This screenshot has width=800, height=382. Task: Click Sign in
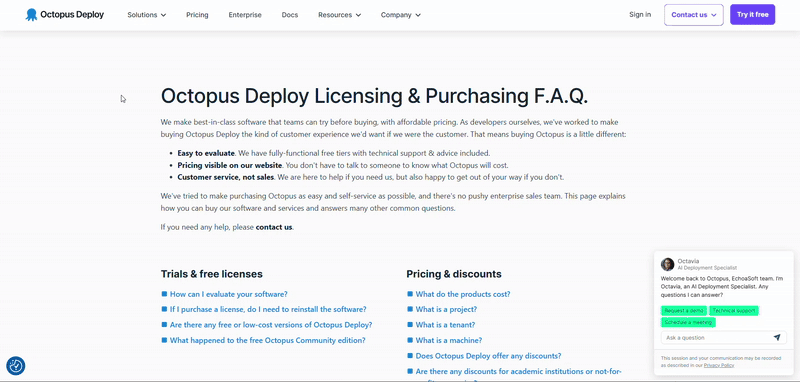[x=640, y=14]
